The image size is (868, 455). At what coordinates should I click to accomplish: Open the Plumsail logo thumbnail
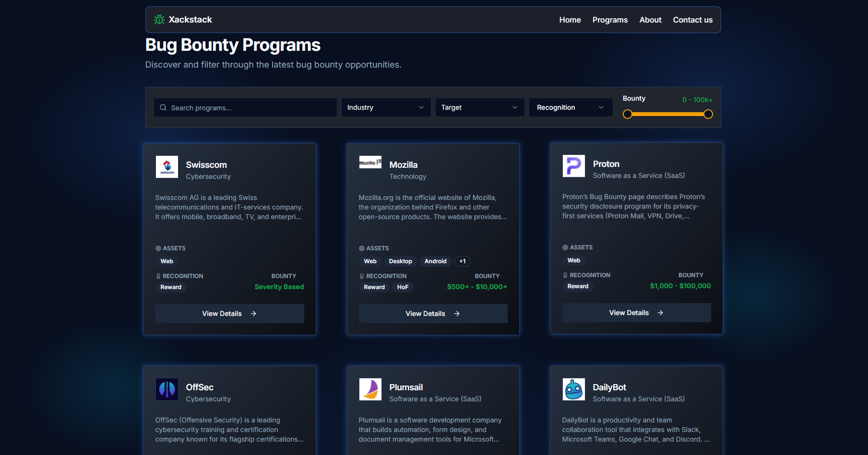point(370,389)
